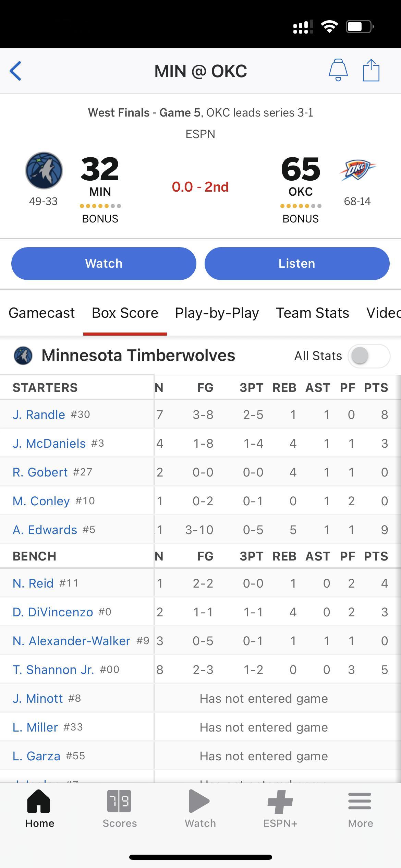This screenshot has width=401, height=868.
Task: Tap the Timberwolves logo in scoreboard
Action: pyautogui.click(x=44, y=170)
